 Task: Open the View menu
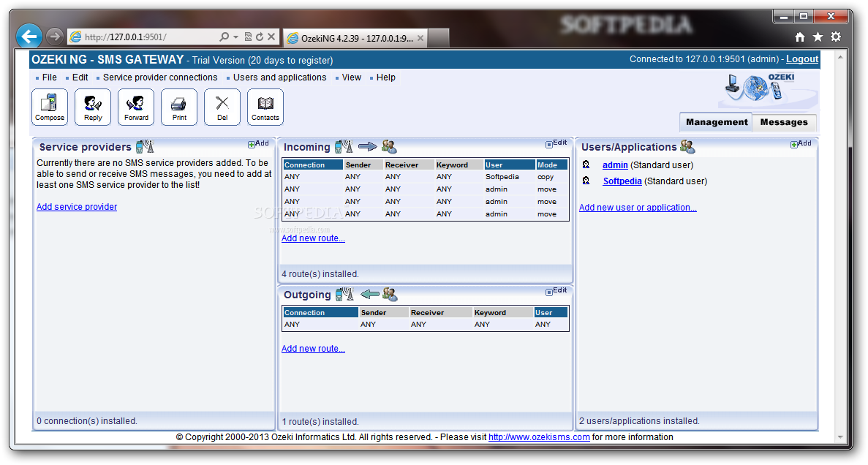click(x=352, y=77)
